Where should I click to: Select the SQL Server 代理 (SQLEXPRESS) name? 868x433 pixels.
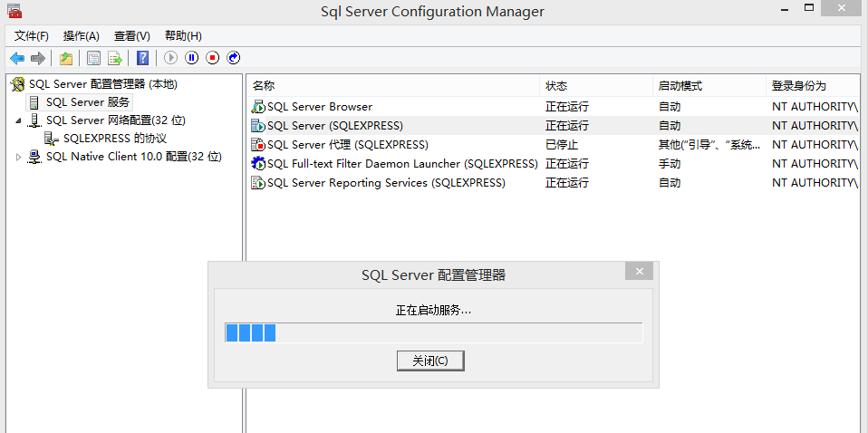(348, 145)
